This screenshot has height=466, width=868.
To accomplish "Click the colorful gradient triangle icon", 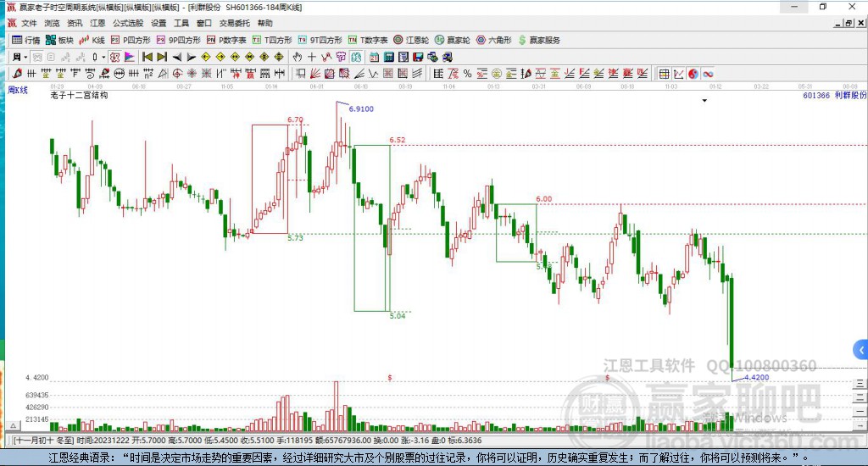I will [129, 57].
